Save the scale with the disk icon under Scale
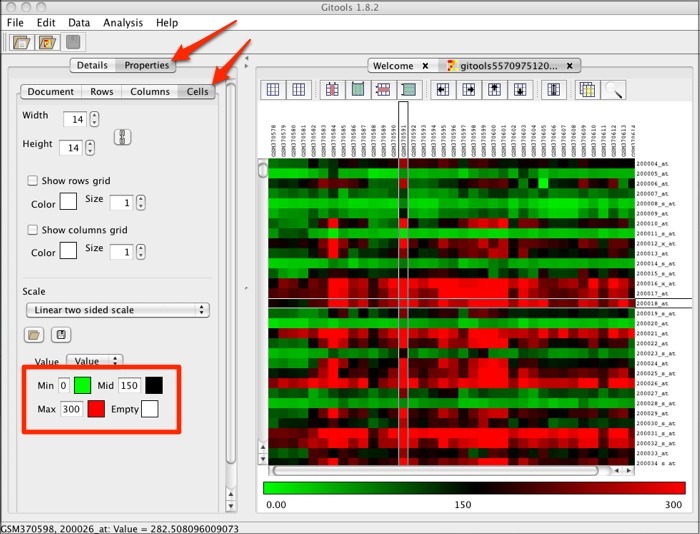The image size is (700, 534). pos(61,334)
